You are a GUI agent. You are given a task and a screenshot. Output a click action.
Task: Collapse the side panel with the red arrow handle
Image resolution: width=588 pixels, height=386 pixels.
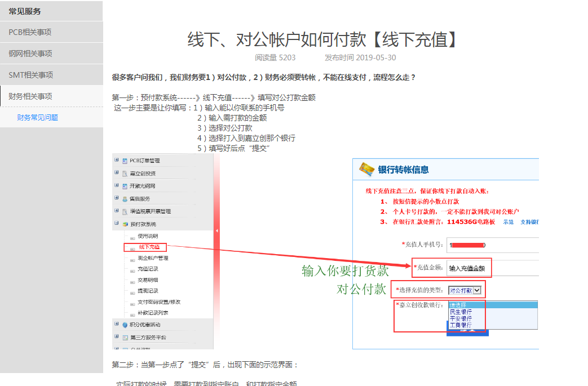point(217,230)
